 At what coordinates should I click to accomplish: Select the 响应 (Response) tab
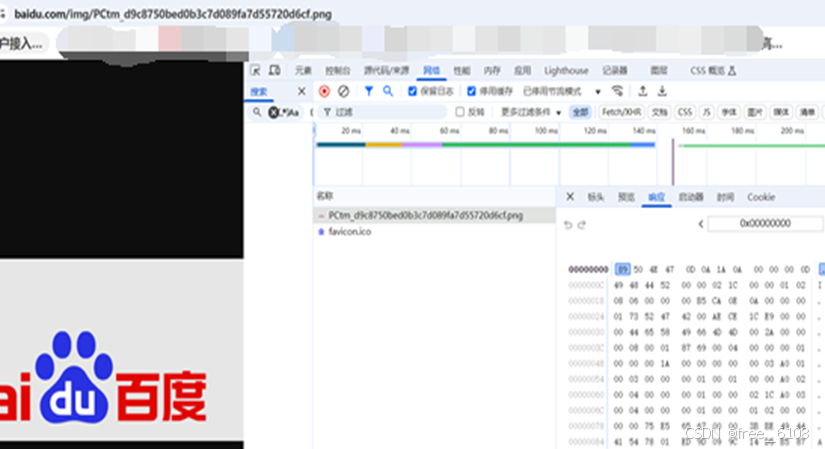(x=657, y=197)
